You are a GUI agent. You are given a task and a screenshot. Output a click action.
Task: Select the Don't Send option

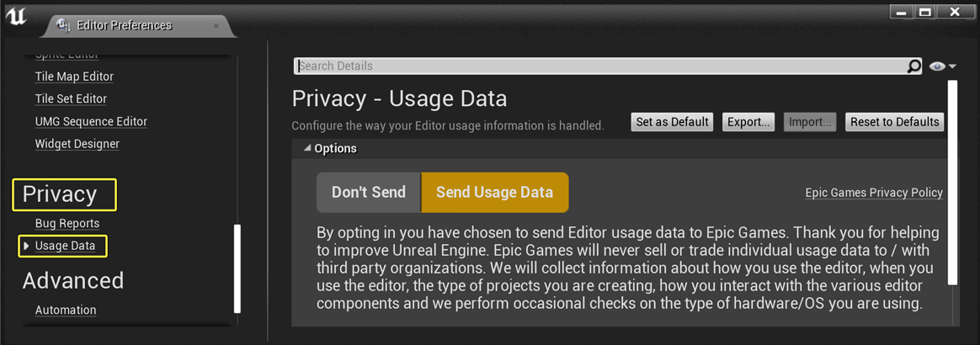click(369, 193)
